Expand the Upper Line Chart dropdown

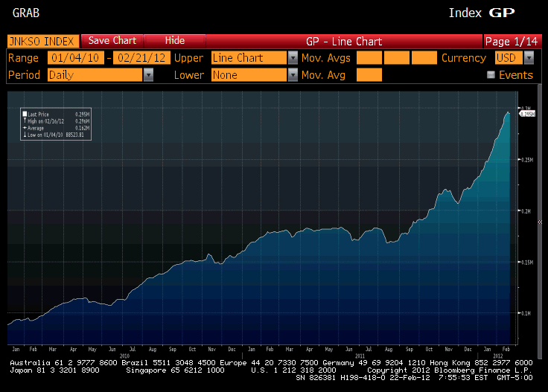(293, 58)
